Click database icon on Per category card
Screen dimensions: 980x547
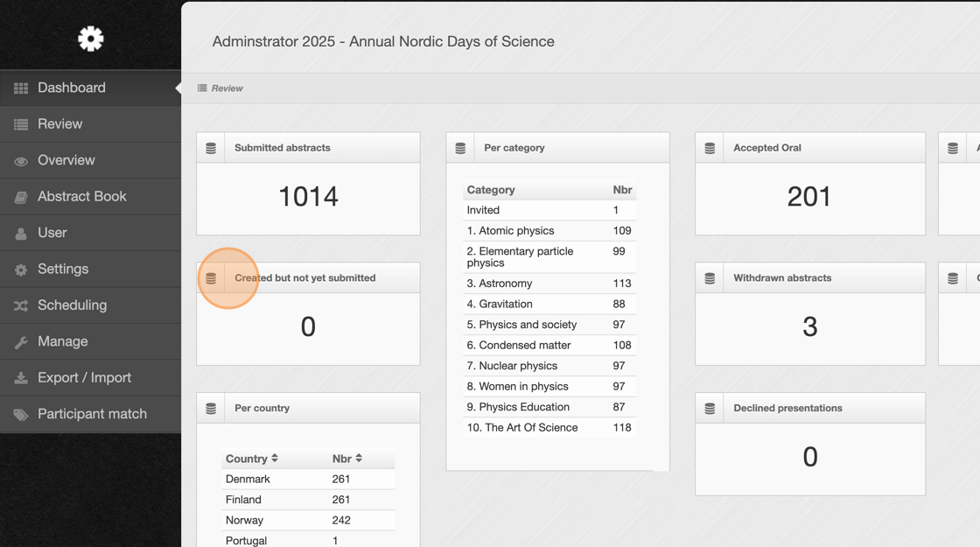pyautogui.click(x=460, y=148)
